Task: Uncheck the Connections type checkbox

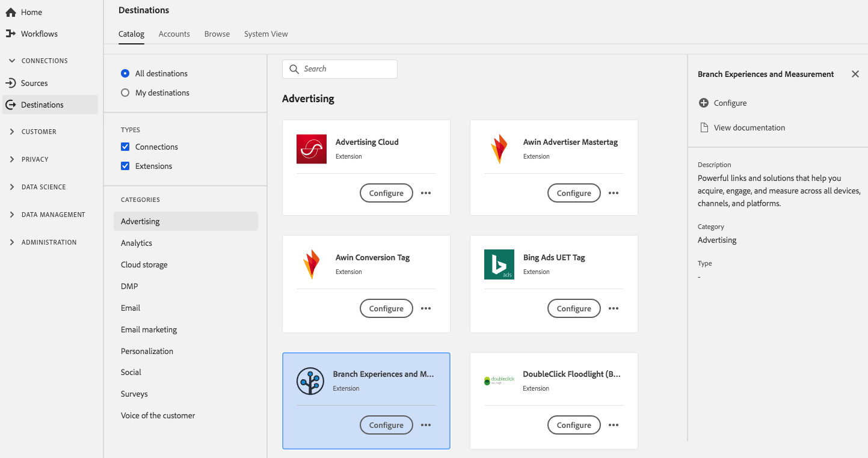Action: (125, 147)
